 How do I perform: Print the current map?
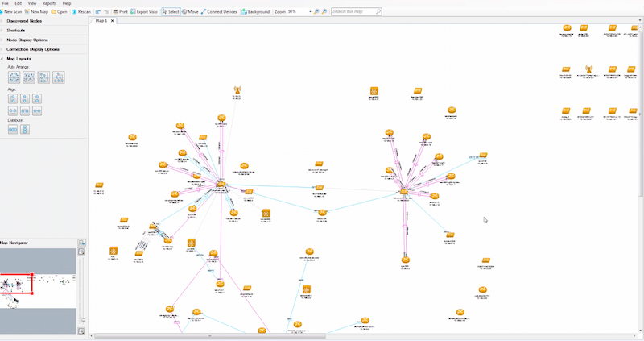click(x=120, y=11)
